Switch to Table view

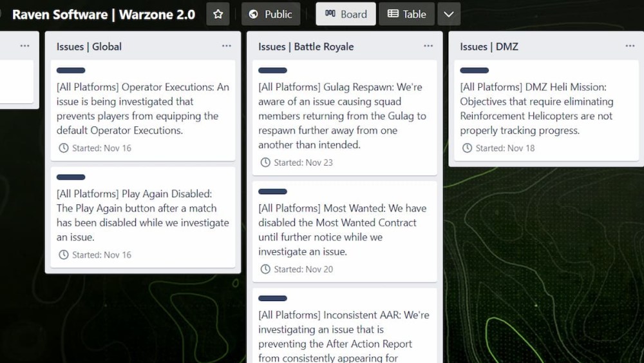(407, 14)
